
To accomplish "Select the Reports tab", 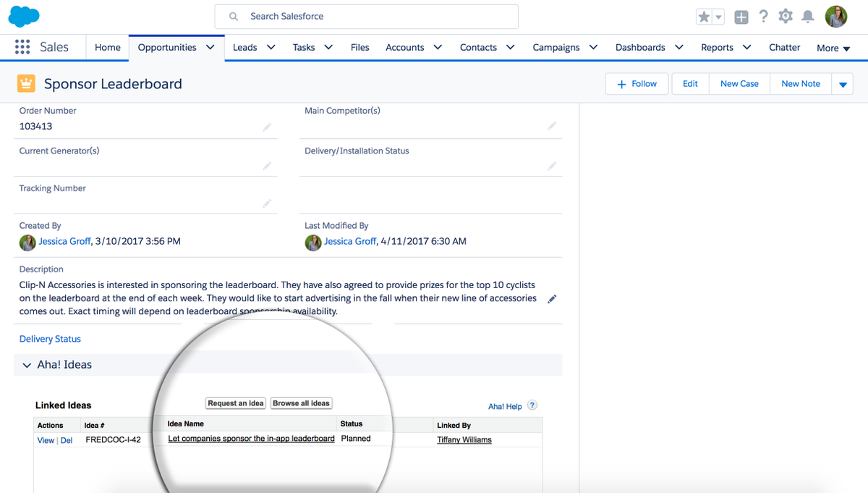I will coord(717,47).
